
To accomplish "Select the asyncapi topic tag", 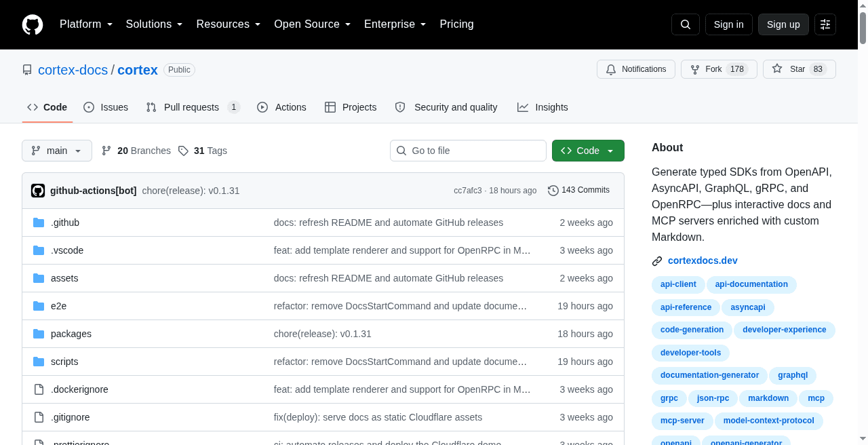I will 748,307.
